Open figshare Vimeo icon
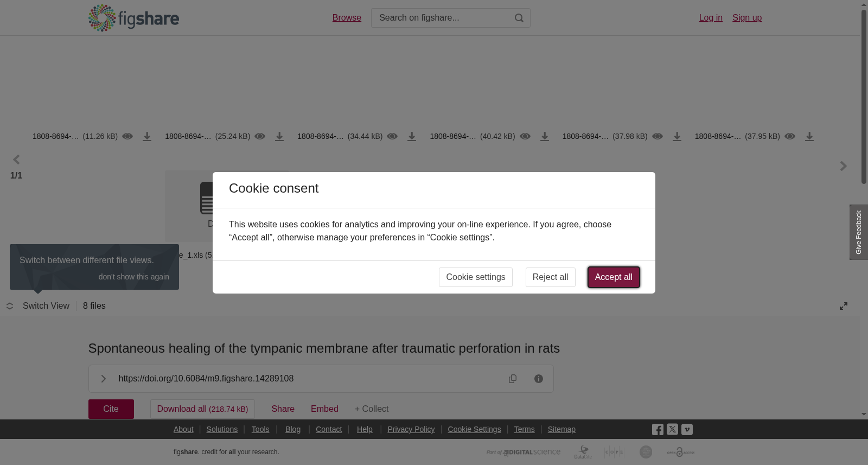Screen dimensions: 868x465 [687, 429]
